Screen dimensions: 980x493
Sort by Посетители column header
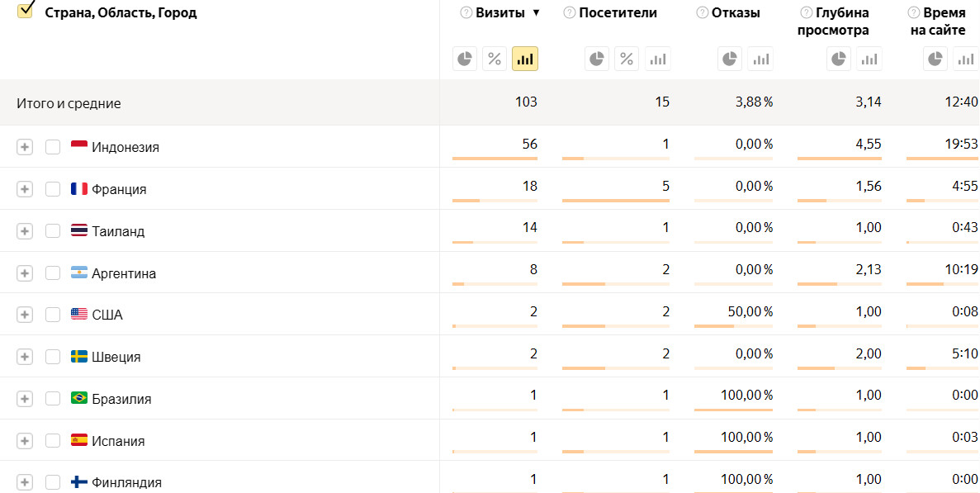tap(618, 12)
